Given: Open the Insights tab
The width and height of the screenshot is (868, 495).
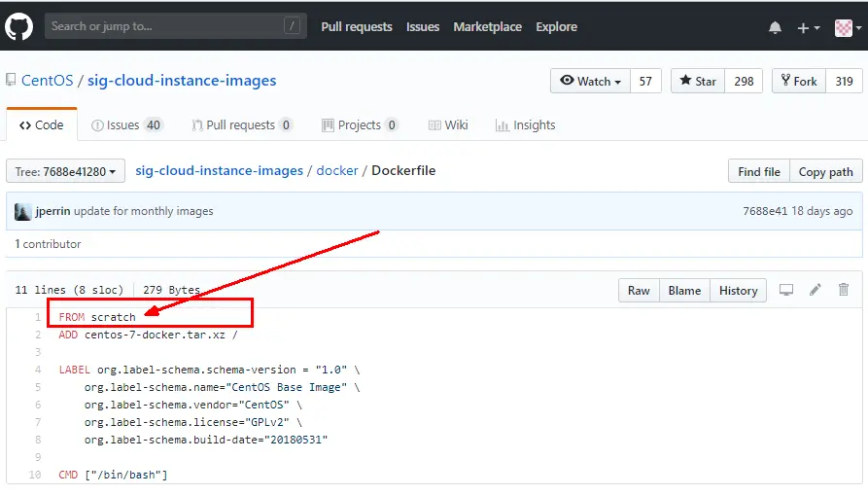Looking at the screenshot, I should pos(525,125).
